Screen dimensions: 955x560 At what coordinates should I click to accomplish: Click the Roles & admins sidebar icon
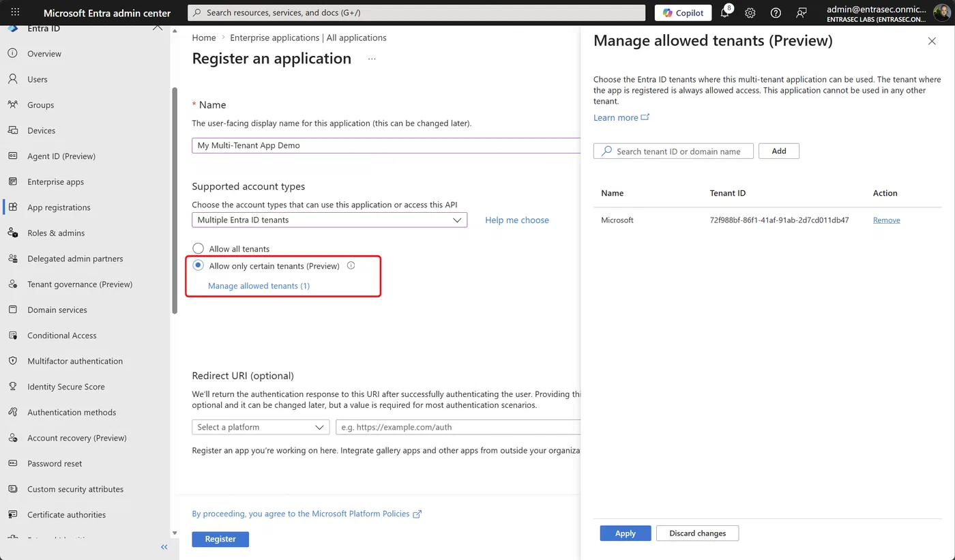pyautogui.click(x=13, y=233)
